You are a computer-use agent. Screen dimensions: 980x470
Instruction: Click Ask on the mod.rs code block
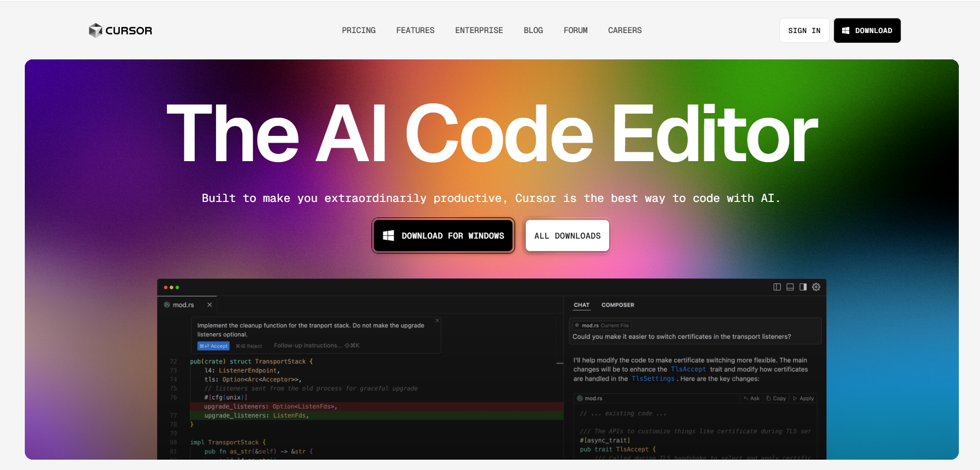pos(752,398)
